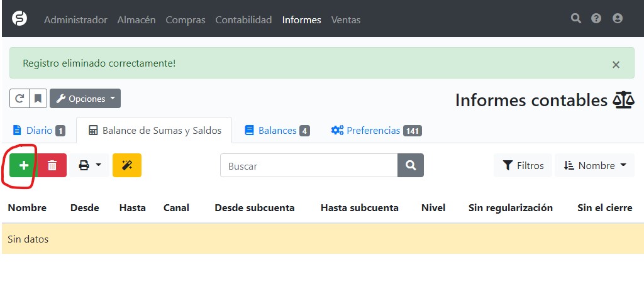Click the yellow magic wand button
644x301 pixels.
[126, 165]
